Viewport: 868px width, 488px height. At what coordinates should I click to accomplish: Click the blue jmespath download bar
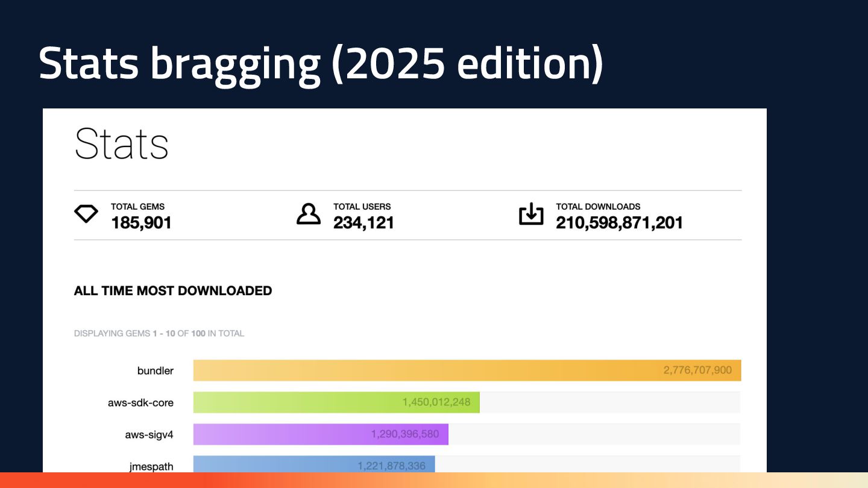coord(314,464)
